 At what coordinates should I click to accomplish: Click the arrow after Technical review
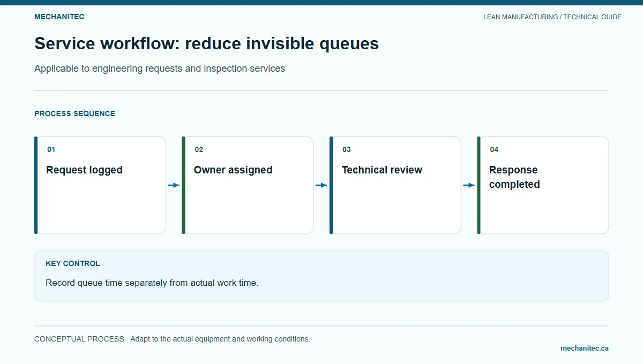point(469,185)
